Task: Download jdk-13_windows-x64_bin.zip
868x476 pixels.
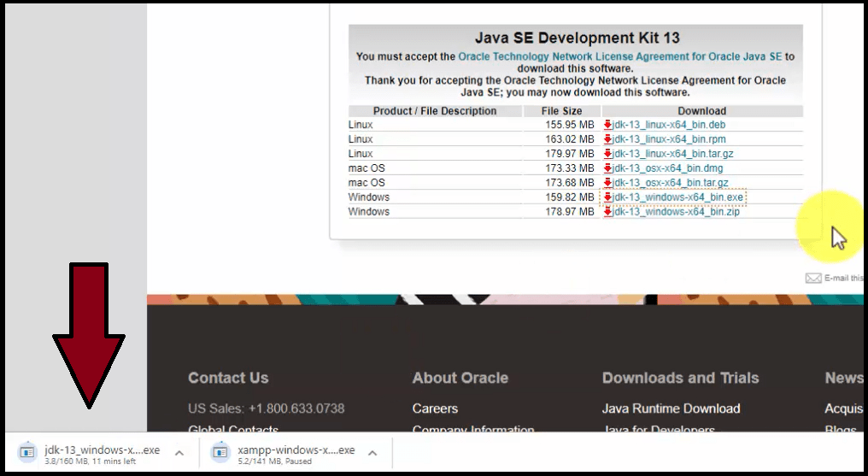Action: coord(676,211)
